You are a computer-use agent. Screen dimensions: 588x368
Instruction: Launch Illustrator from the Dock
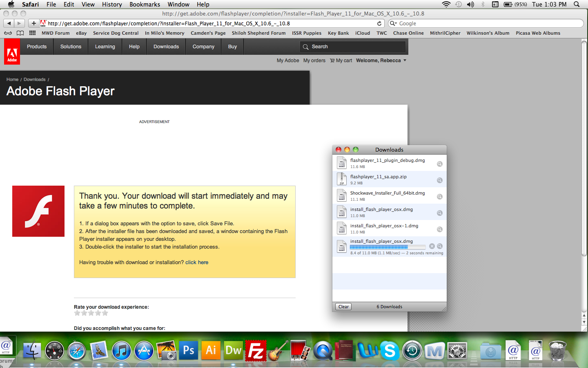tap(211, 350)
